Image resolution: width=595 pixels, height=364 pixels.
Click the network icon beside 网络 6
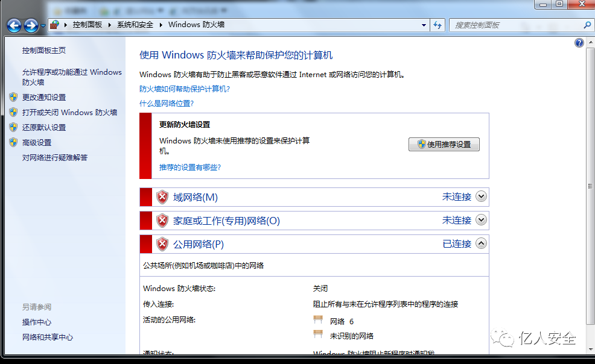(318, 319)
